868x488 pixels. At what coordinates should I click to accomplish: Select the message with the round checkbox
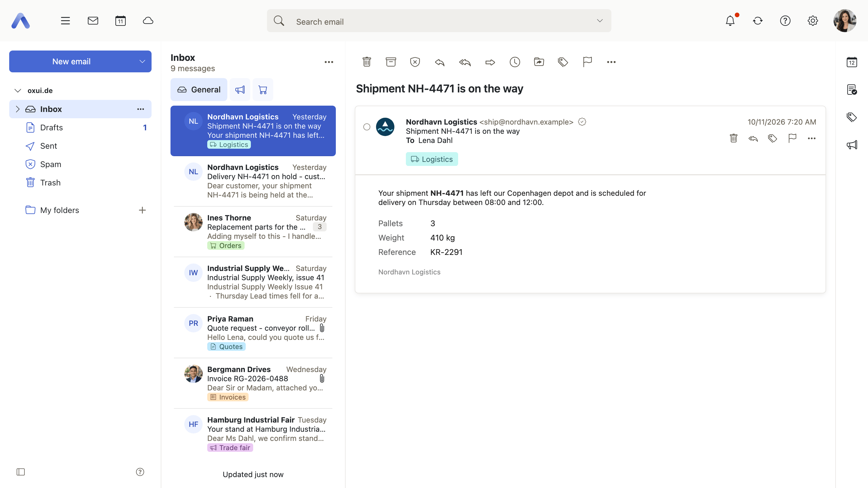[x=367, y=127]
